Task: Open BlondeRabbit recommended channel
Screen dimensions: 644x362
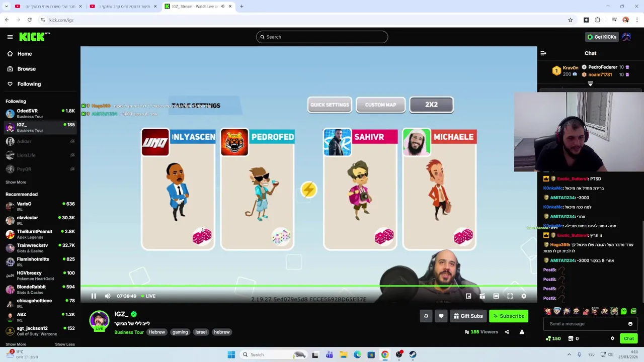Action: pyautogui.click(x=40, y=289)
